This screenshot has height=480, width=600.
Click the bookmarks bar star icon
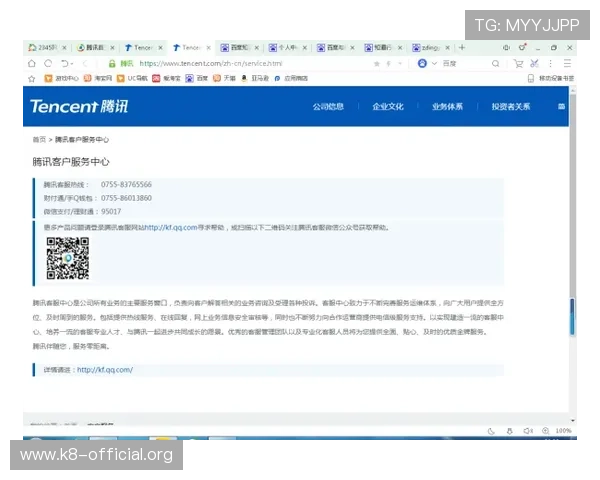(x=32, y=78)
